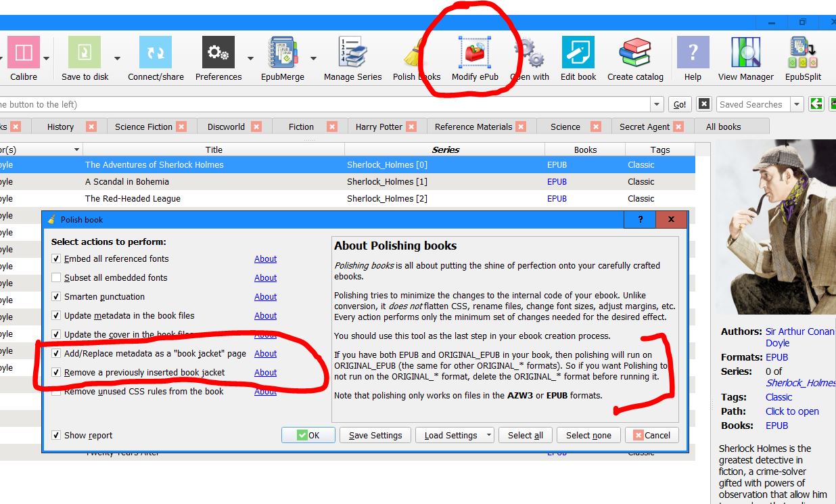Open the Help toolbar item

click(x=693, y=52)
